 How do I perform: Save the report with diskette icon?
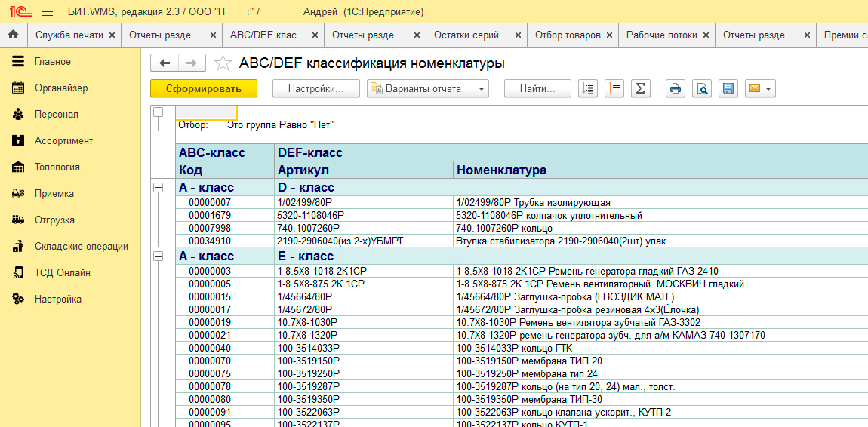[x=728, y=88]
